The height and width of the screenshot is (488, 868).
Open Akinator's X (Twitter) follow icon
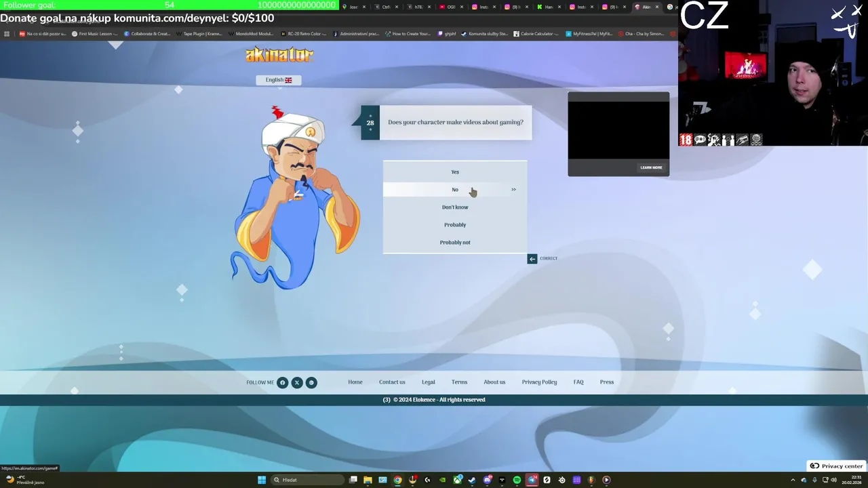[297, 382]
